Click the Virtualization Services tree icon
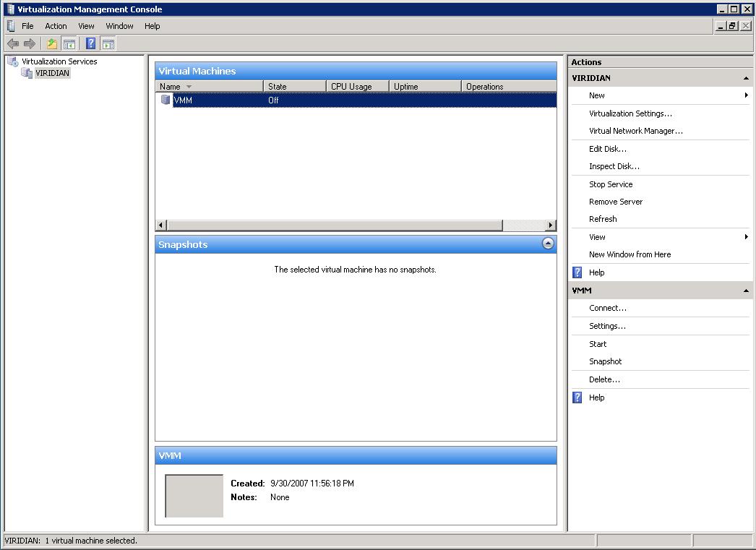The image size is (756, 550). [x=12, y=61]
